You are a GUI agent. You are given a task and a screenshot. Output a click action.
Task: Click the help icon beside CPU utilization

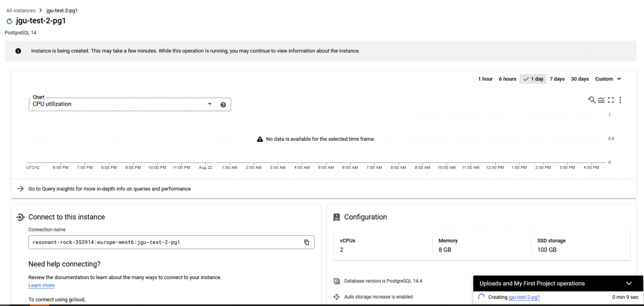(x=223, y=105)
